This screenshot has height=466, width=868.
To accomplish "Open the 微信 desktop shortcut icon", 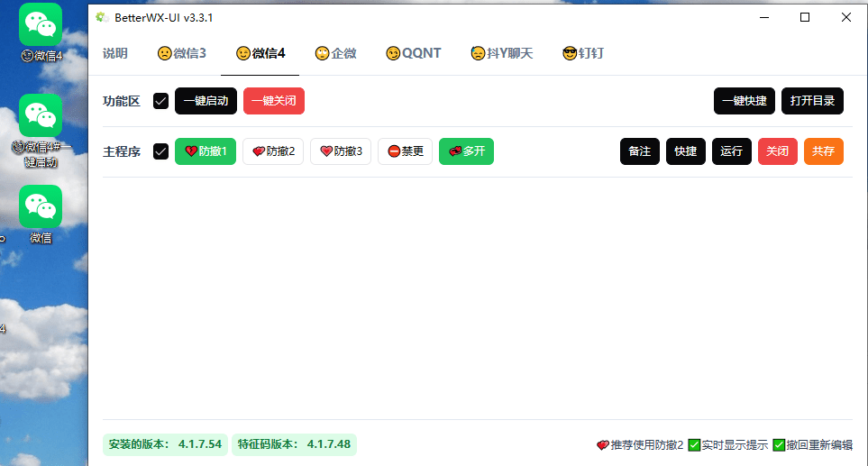I will point(41,207).
